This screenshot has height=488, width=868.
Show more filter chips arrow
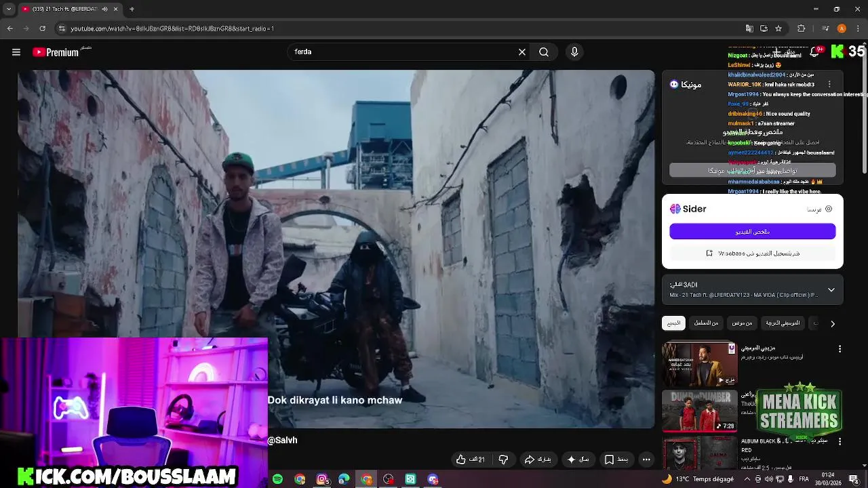tap(833, 324)
